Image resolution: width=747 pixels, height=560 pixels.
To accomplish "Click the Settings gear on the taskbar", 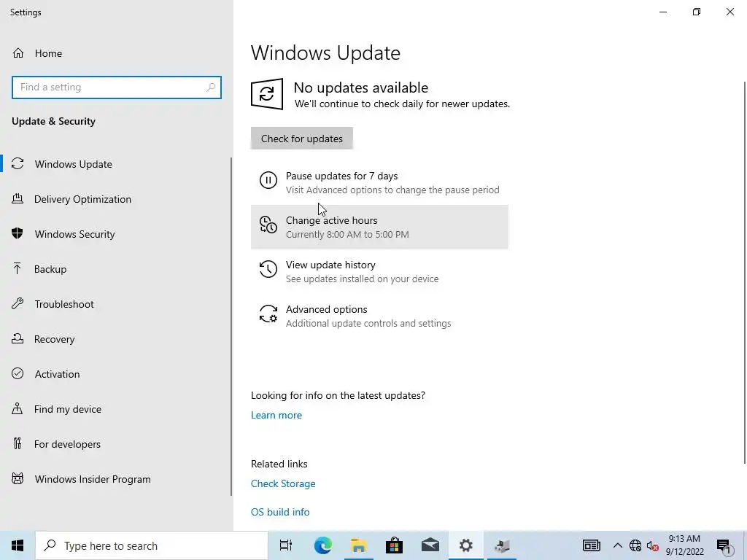I will click(x=465, y=545).
